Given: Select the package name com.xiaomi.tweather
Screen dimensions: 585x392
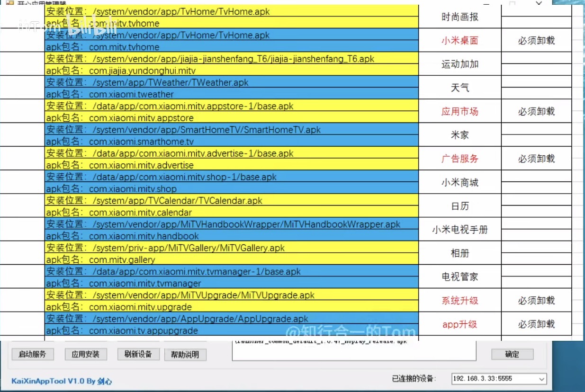Looking at the screenshot, I should pos(131,94).
